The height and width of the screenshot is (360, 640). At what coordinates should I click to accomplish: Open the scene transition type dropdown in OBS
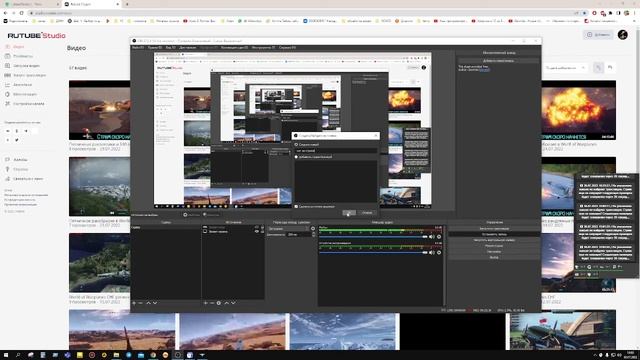[288, 229]
